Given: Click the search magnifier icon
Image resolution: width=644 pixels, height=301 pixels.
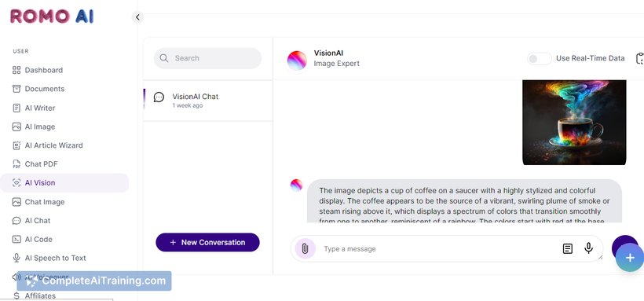Looking at the screenshot, I should click(164, 58).
